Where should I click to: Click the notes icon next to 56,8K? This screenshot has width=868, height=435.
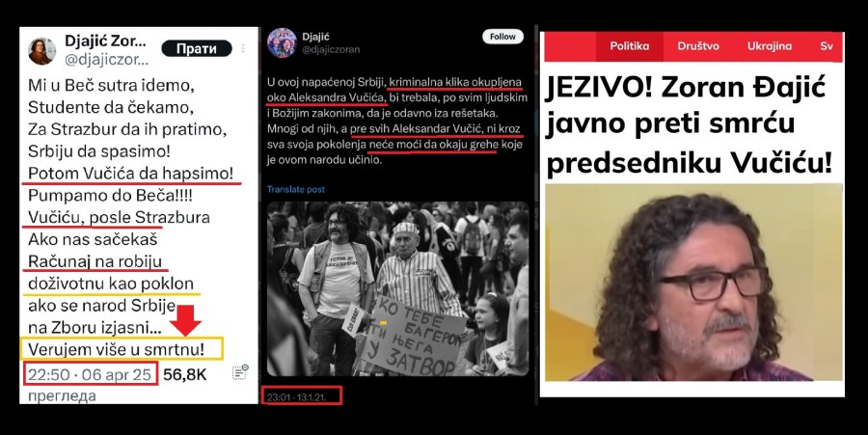pos(240,372)
